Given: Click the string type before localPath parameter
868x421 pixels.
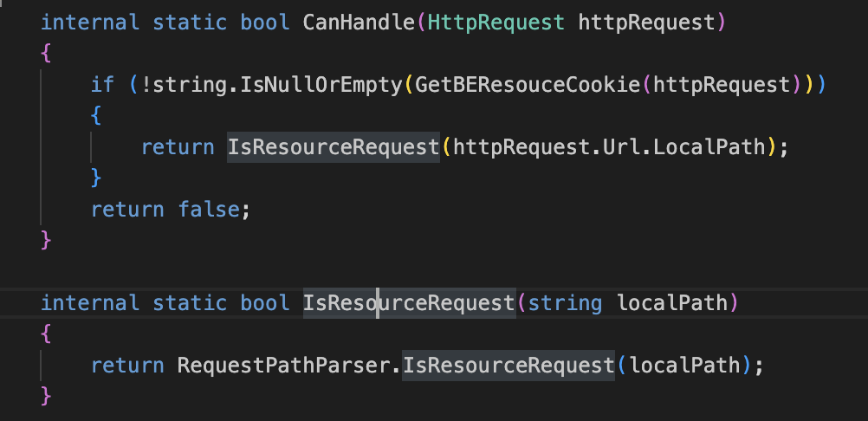Looking at the screenshot, I should pyautogui.click(x=566, y=303).
